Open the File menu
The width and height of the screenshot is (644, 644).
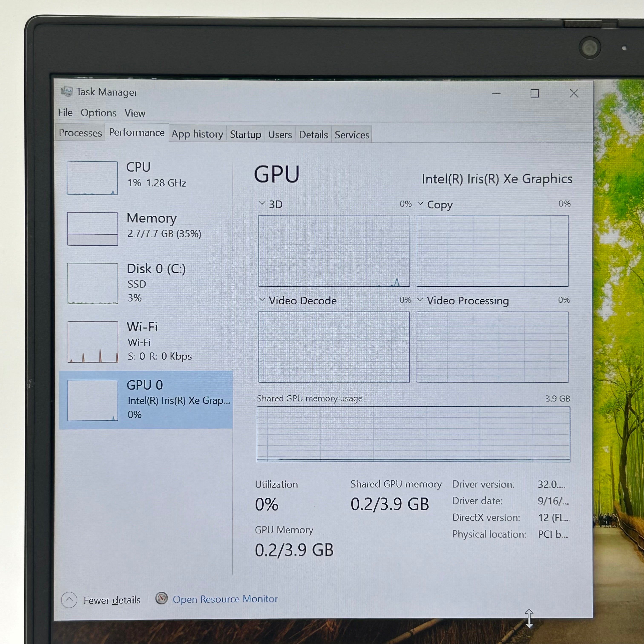65,113
